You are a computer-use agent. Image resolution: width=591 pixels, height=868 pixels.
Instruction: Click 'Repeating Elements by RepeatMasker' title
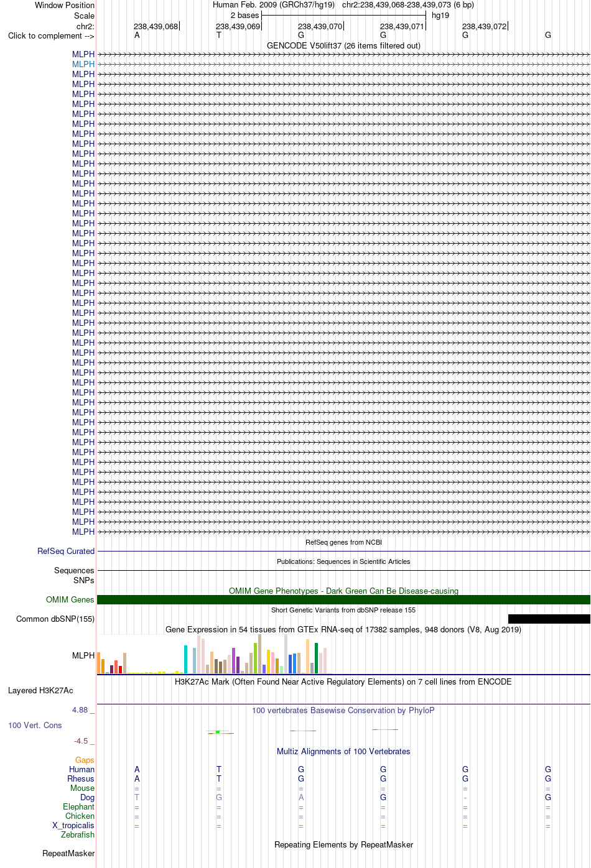tap(343, 844)
